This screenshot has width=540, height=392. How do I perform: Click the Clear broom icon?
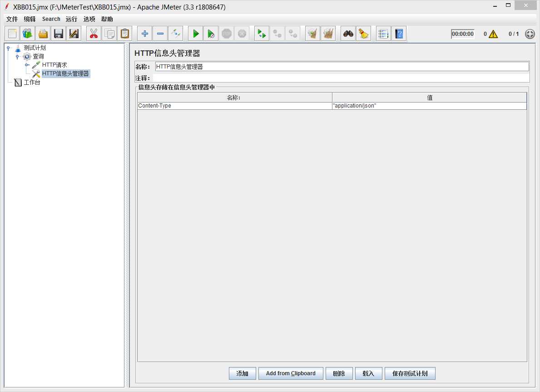pos(313,34)
